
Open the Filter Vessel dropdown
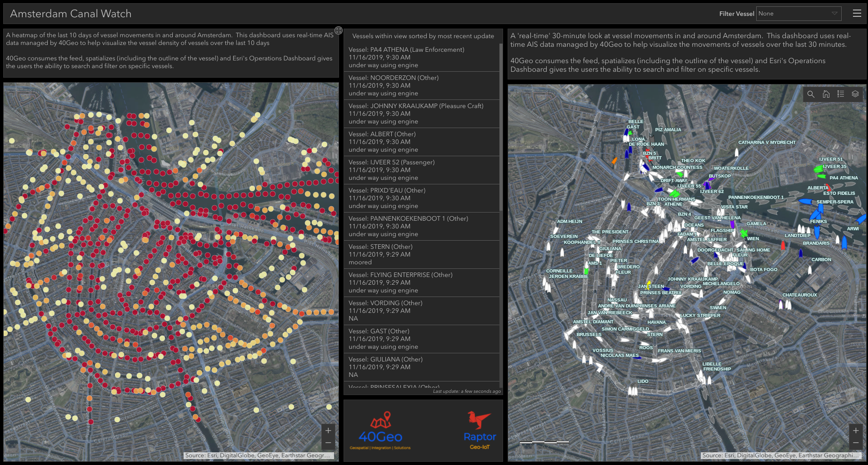798,14
